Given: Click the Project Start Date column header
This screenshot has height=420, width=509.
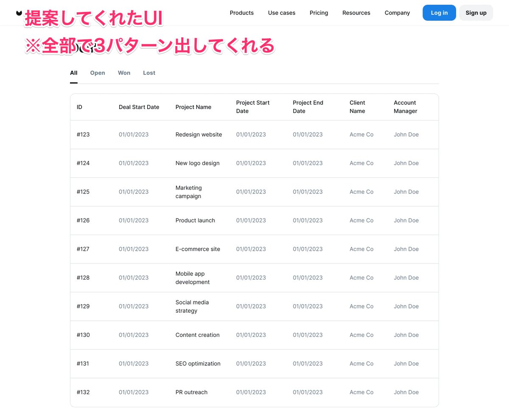Looking at the screenshot, I should pos(253,107).
